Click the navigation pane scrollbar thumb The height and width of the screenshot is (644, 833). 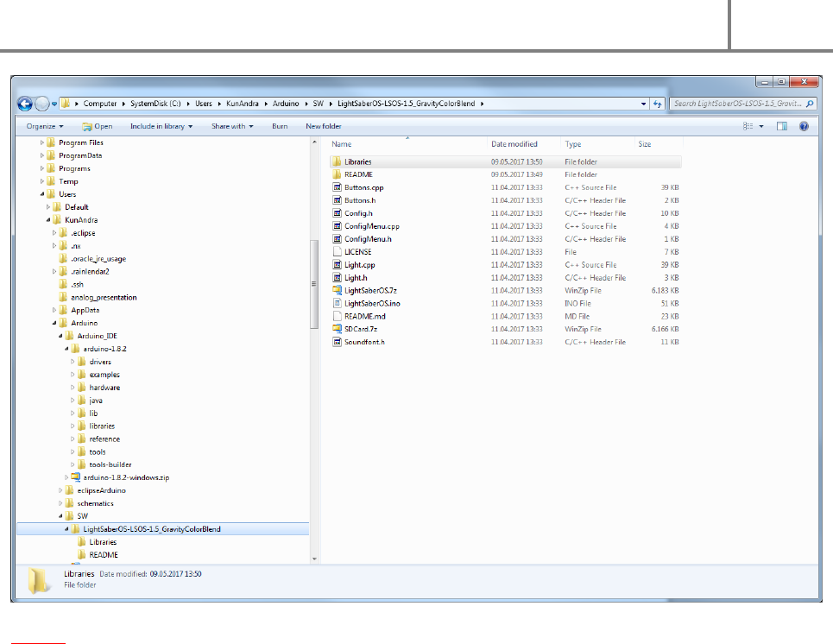[x=314, y=284]
